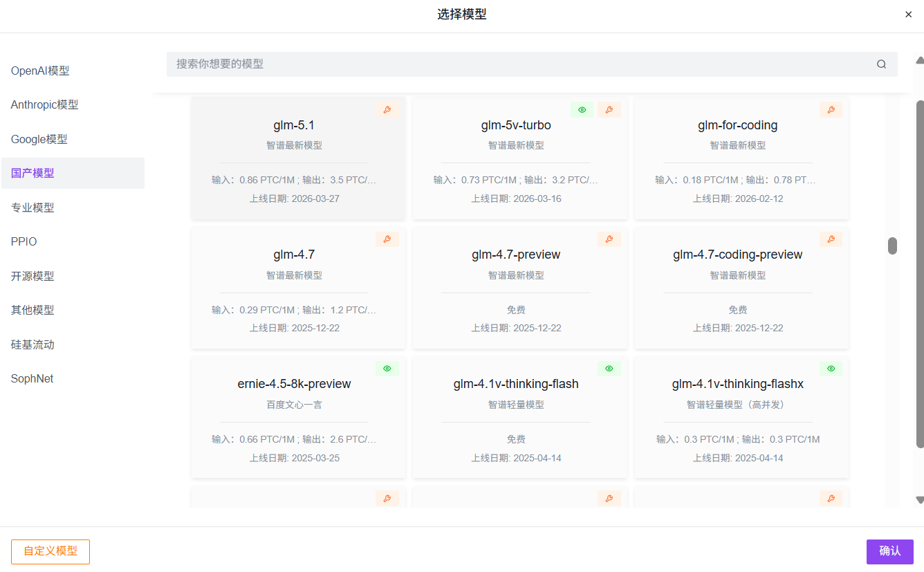The height and width of the screenshot is (572, 924).
Task: Toggle the eye badge on ernie-4.5-8k-preview
Action: click(x=387, y=368)
